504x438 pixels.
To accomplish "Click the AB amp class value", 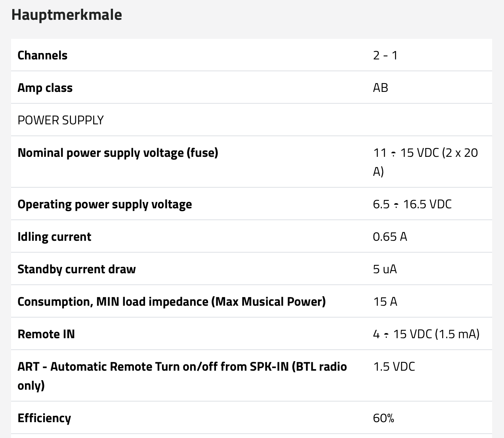I will click(x=380, y=88).
